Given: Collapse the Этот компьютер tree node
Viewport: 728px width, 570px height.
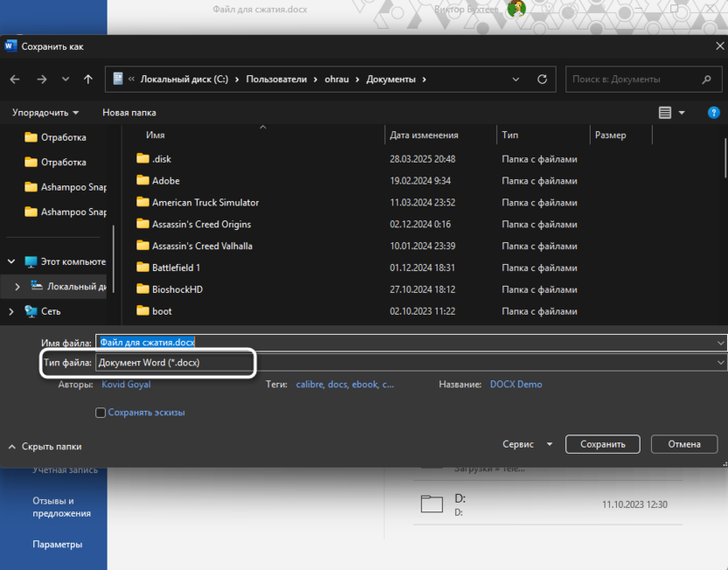Looking at the screenshot, I should 11,261.
